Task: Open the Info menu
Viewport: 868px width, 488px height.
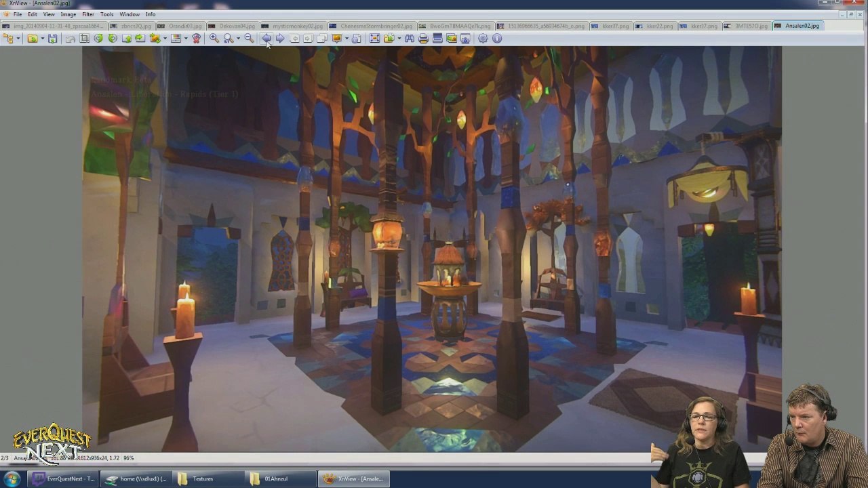Action: (x=151, y=14)
